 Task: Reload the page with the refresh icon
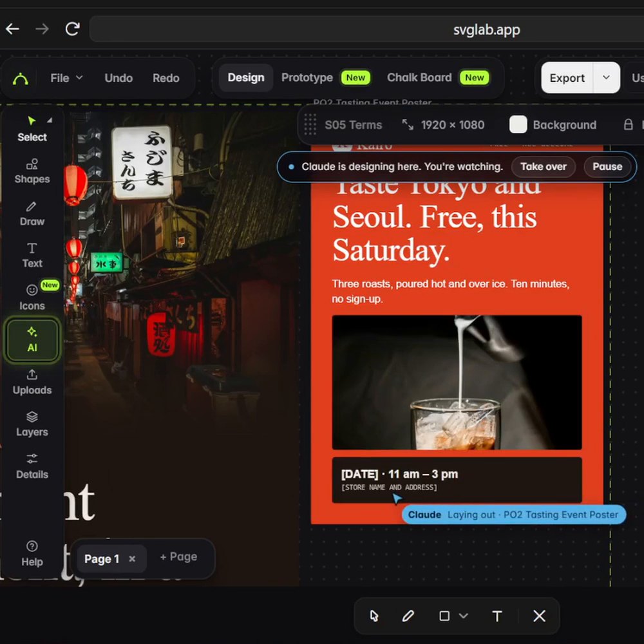pyautogui.click(x=72, y=29)
